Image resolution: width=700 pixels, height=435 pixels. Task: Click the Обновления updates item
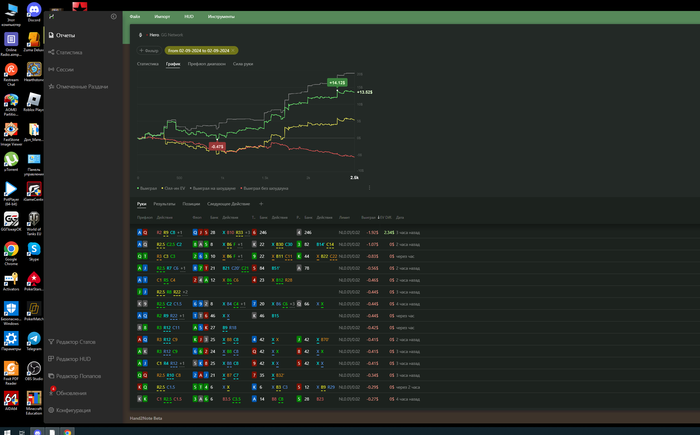tap(71, 393)
